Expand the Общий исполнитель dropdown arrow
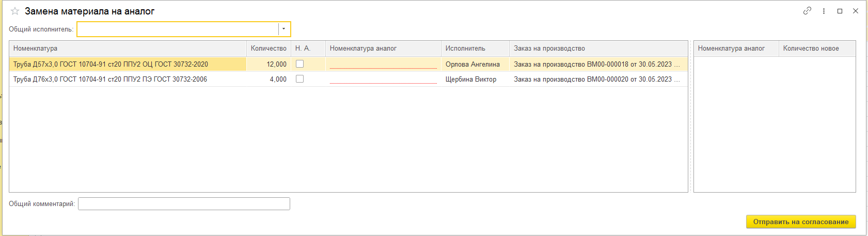This screenshot has width=868, height=236. 284,29
